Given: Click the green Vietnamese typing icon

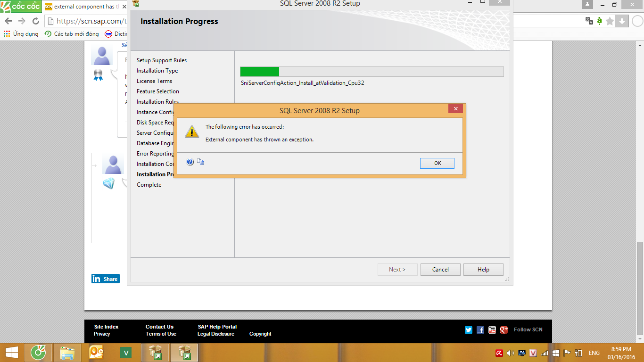Looking at the screenshot, I should click(x=600, y=21).
